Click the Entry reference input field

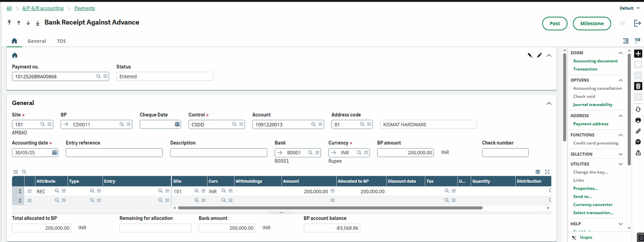pos(114,153)
